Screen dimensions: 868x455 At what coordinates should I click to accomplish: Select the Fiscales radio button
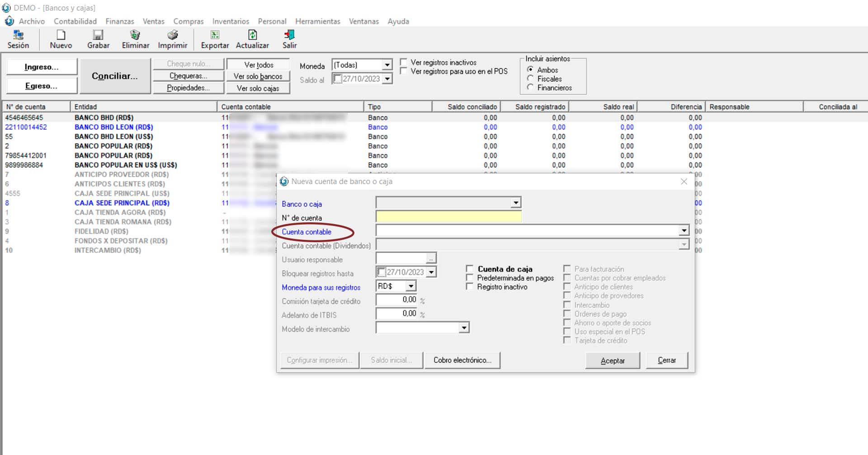click(x=530, y=79)
